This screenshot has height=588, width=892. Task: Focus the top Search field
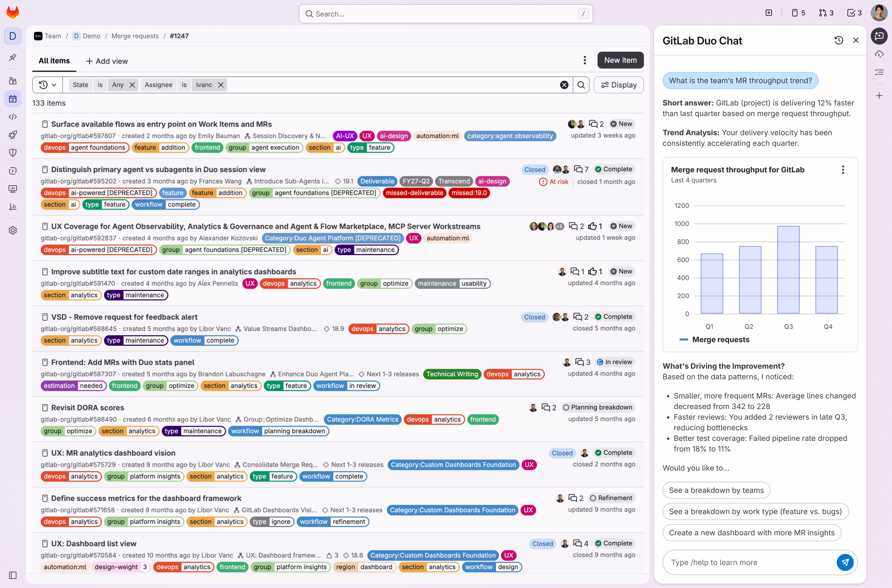(x=446, y=14)
